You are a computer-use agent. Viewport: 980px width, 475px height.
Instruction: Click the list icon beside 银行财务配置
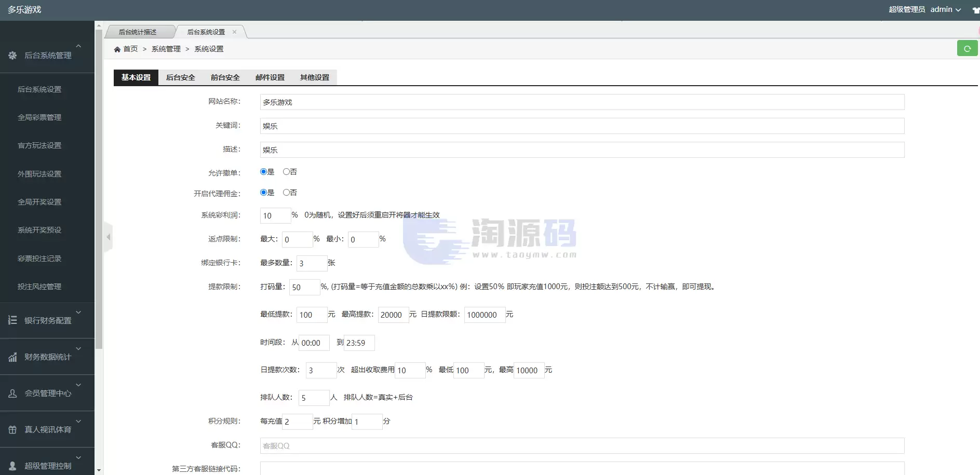click(x=12, y=320)
